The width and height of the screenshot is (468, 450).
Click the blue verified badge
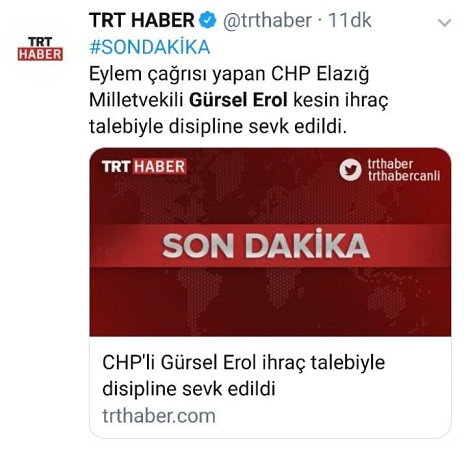(207, 20)
